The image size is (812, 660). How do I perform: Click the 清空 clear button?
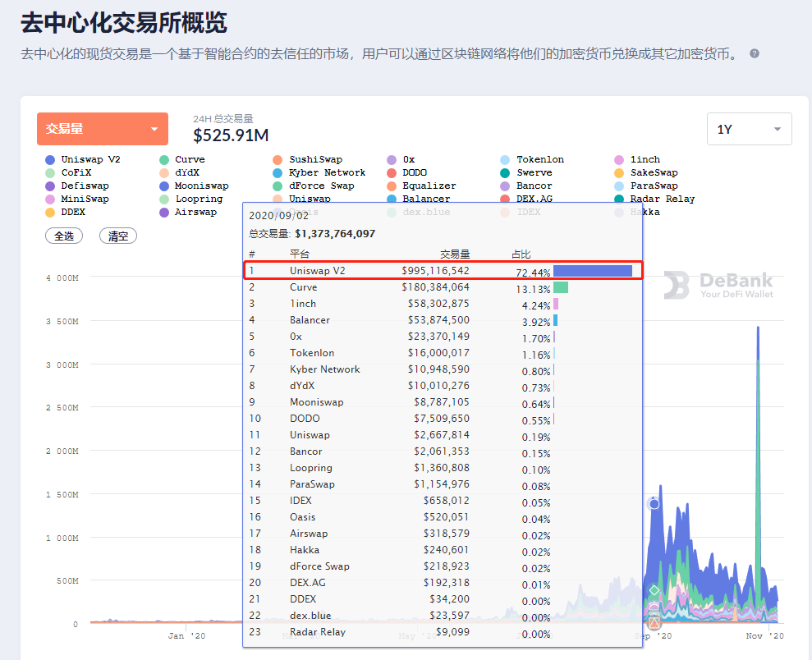click(118, 236)
